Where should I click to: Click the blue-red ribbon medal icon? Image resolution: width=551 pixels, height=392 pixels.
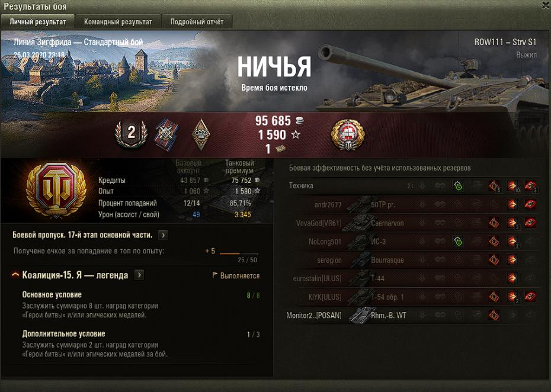166,134
